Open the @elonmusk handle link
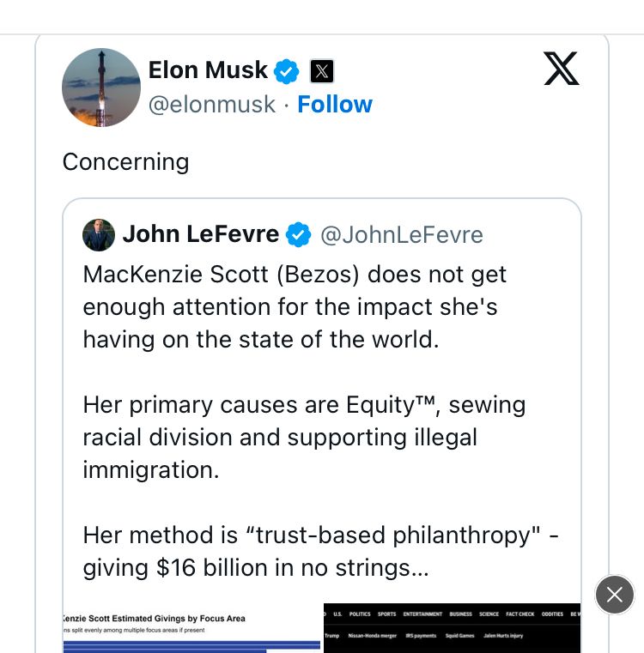644x653 pixels. 212,104
